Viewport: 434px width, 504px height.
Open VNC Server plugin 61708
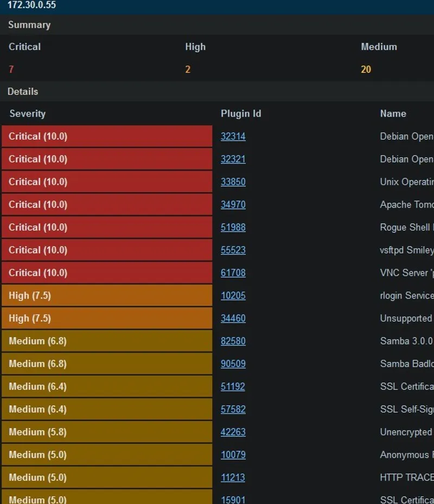(x=233, y=273)
